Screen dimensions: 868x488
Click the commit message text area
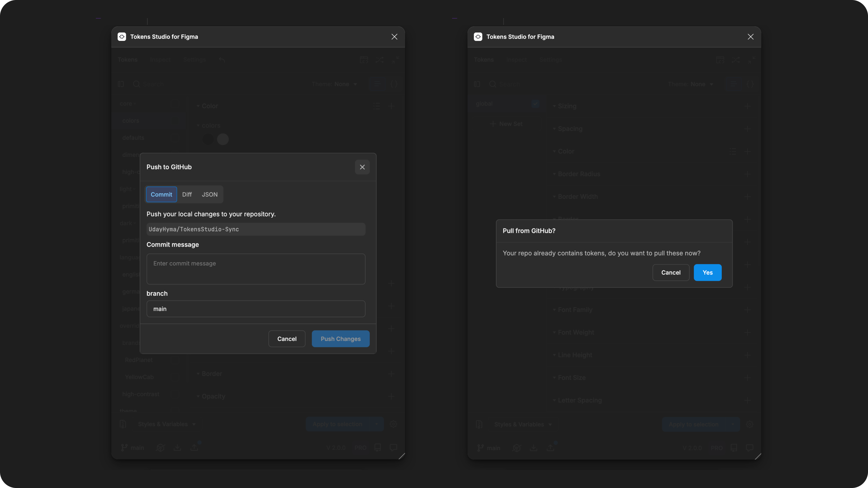click(x=256, y=269)
